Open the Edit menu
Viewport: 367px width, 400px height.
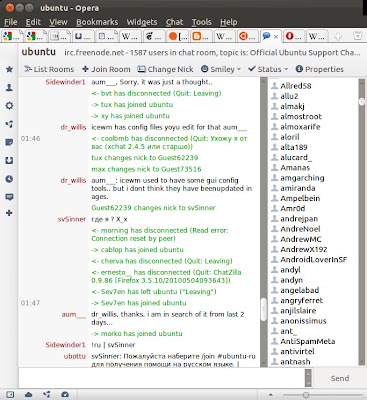[x=33, y=22]
